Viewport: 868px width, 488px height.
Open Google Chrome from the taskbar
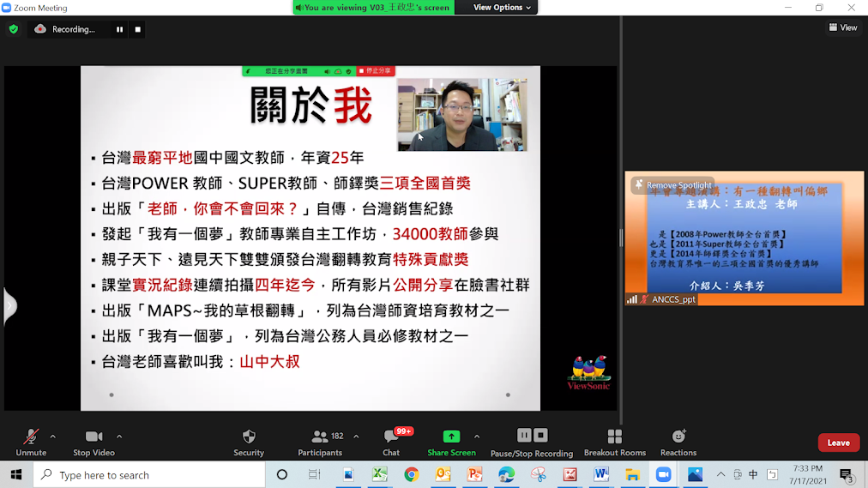coord(412,475)
